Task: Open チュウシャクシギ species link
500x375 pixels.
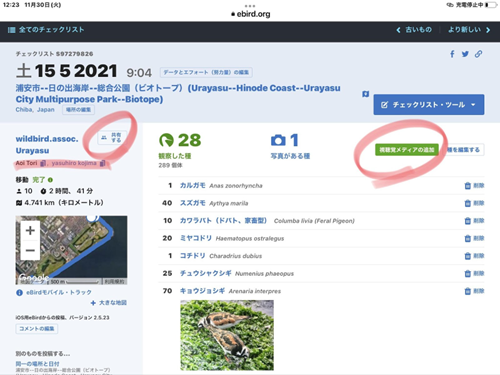Action: point(206,273)
